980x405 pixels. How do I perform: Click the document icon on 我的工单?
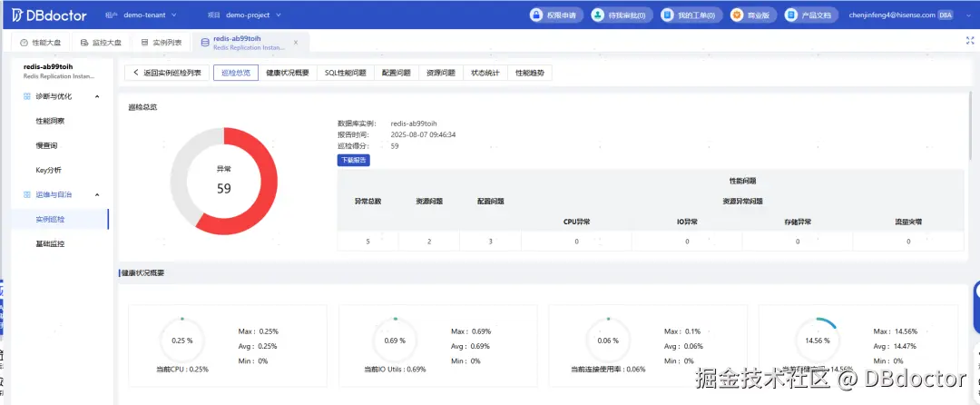pos(668,15)
